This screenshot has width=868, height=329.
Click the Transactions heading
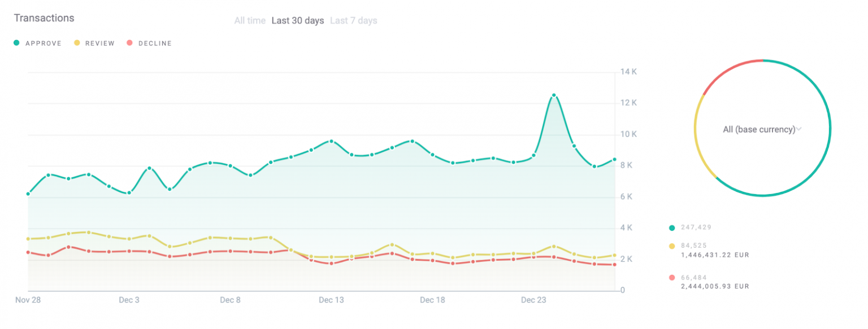click(x=44, y=18)
